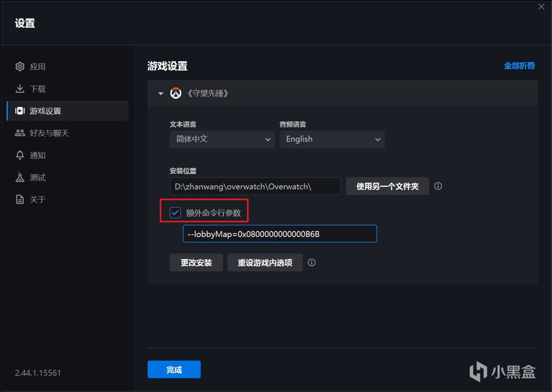
Task: Open the 下载 settings tab
Action: click(68, 89)
